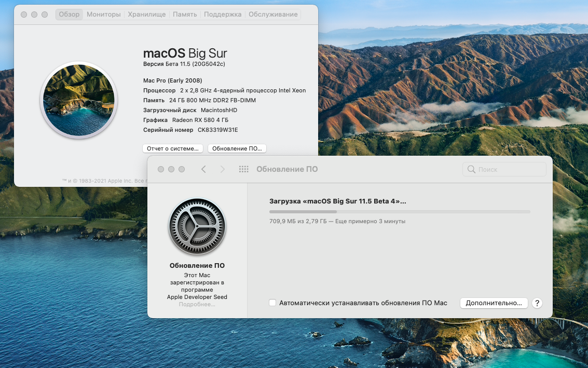588x368 pixels.
Task: Enable automatic Mac software updates checkbox
Action: (272, 303)
